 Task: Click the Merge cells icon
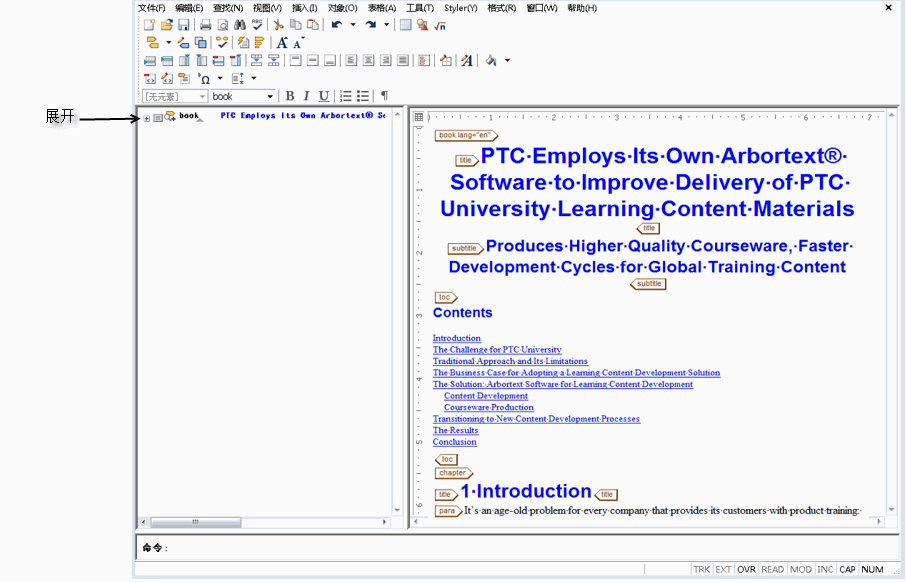[x=257, y=60]
